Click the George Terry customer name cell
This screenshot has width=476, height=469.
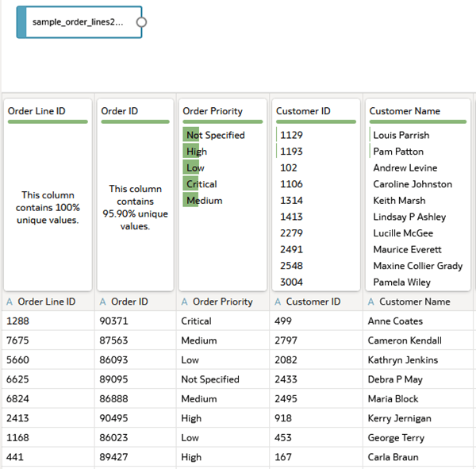(419, 437)
